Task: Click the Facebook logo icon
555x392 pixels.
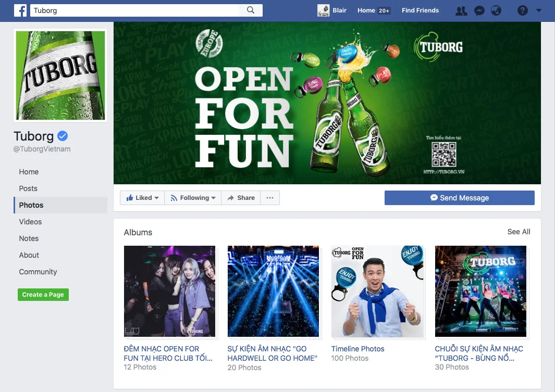Action: (x=20, y=10)
